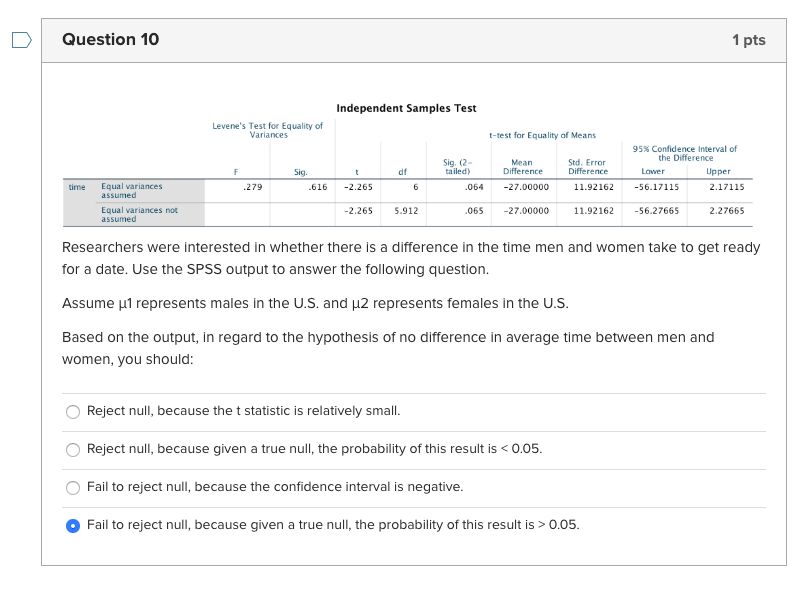798x590 pixels.
Task: Click the upper bound value 2.17115
Action: pyautogui.click(x=727, y=187)
